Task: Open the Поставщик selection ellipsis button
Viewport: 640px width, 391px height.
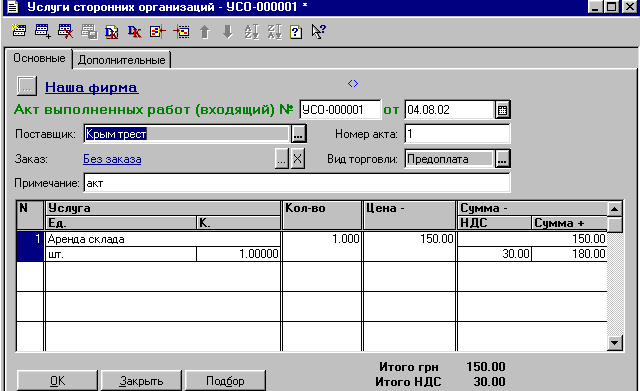Action: click(x=298, y=134)
